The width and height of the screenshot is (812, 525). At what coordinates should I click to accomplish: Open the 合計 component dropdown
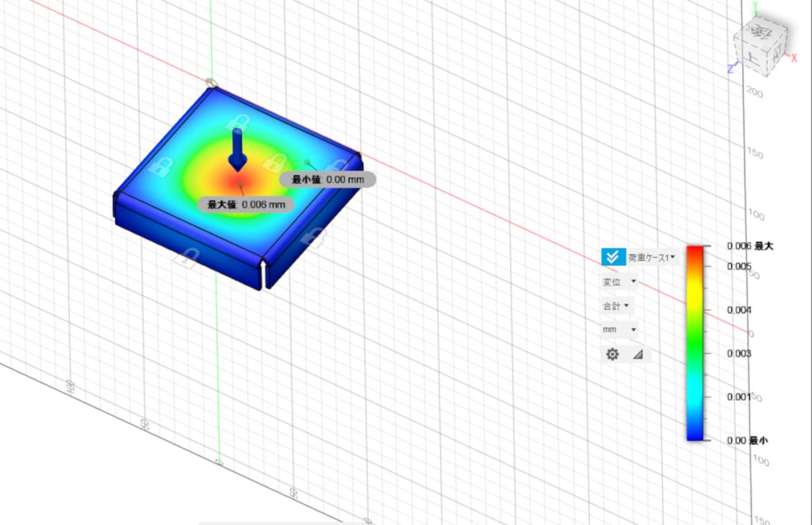[616, 305]
